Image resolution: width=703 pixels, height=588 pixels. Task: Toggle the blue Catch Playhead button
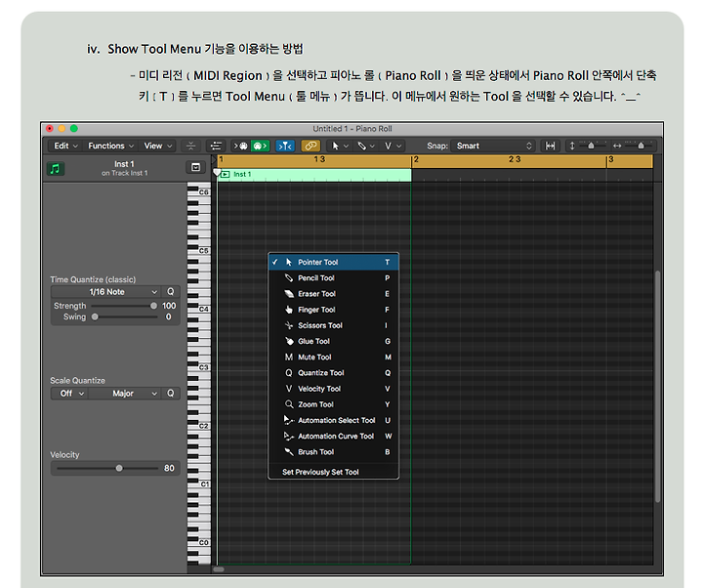point(285,146)
